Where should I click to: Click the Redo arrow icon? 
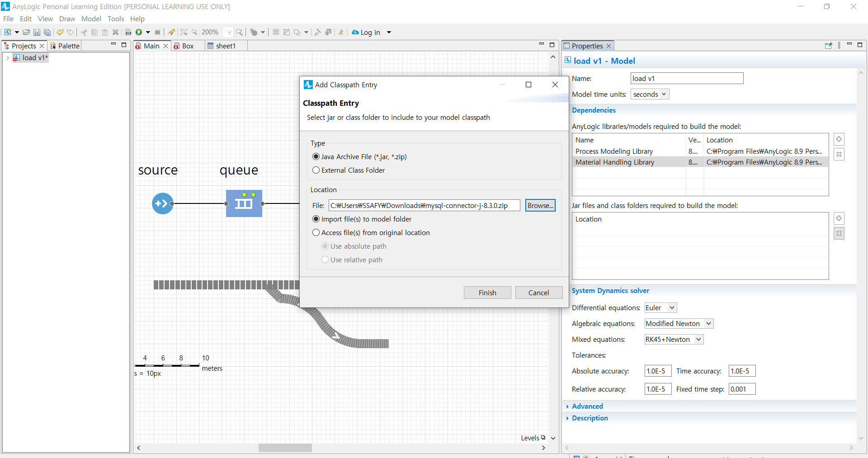70,32
